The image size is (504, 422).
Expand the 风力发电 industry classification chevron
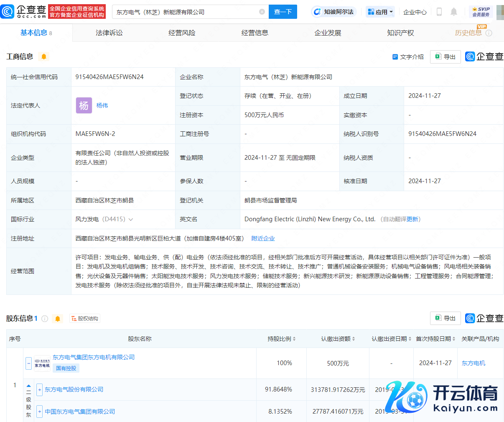pos(131,220)
